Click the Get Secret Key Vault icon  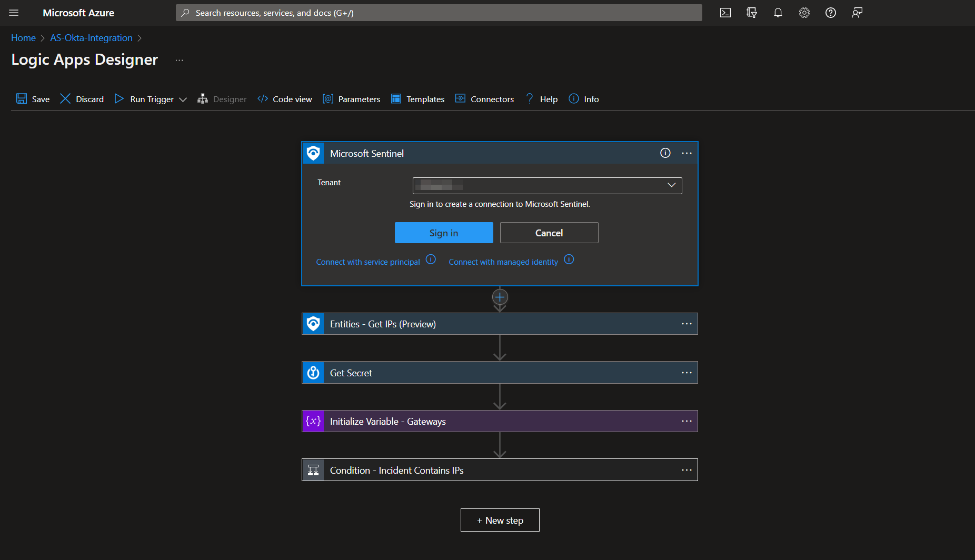click(x=313, y=373)
